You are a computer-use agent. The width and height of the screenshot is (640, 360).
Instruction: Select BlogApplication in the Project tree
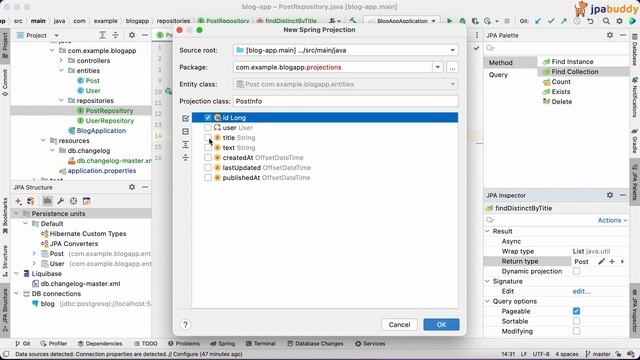(x=101, y=131)
